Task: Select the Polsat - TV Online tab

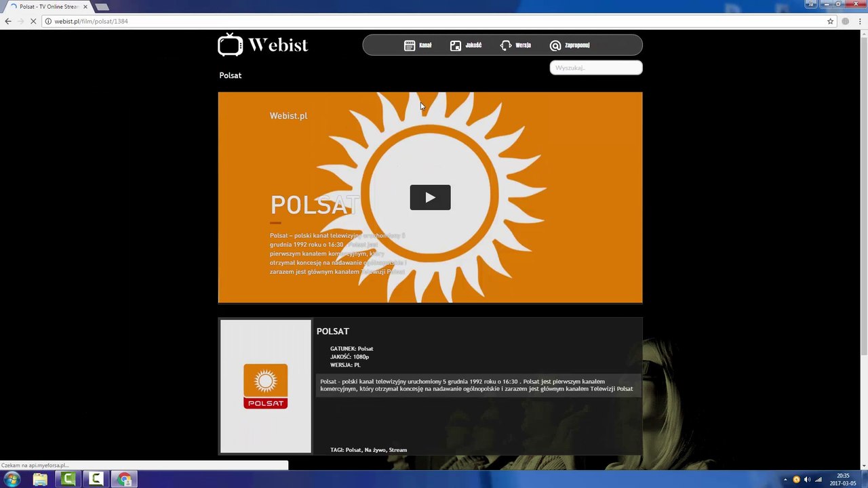Action: coord(49,7)
